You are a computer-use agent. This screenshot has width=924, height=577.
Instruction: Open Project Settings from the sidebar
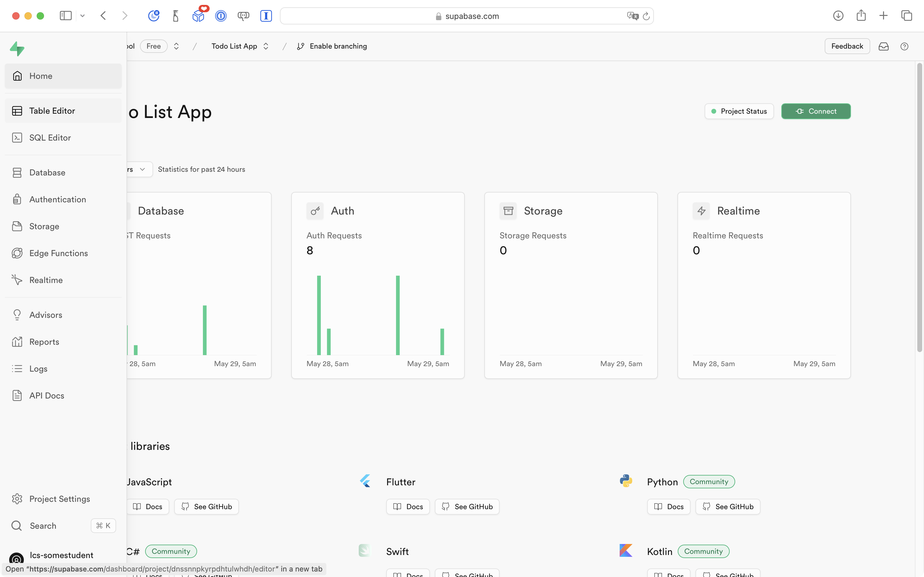(60, 499)
